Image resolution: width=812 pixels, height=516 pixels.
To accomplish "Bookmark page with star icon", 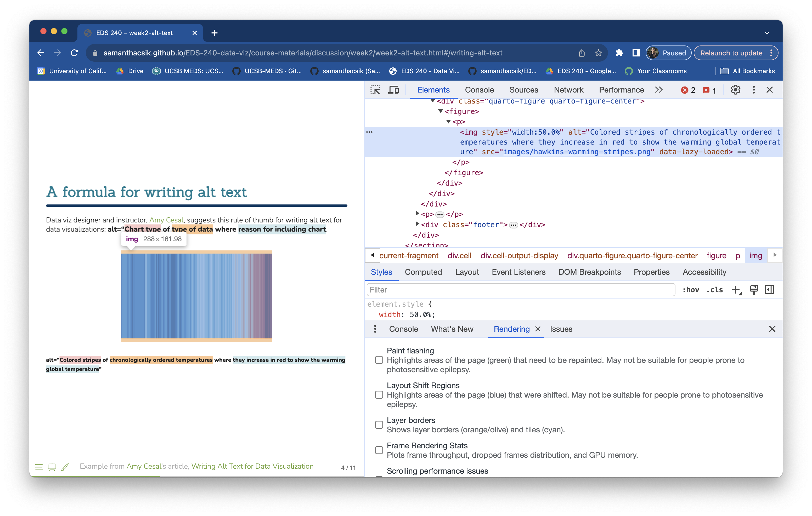I will pos(598,53).
